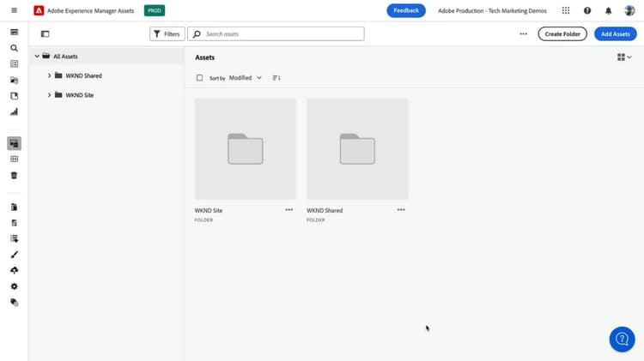Click the Adobe Experience Manager Assets title
The image size is (644, 361).
[90, 10]
